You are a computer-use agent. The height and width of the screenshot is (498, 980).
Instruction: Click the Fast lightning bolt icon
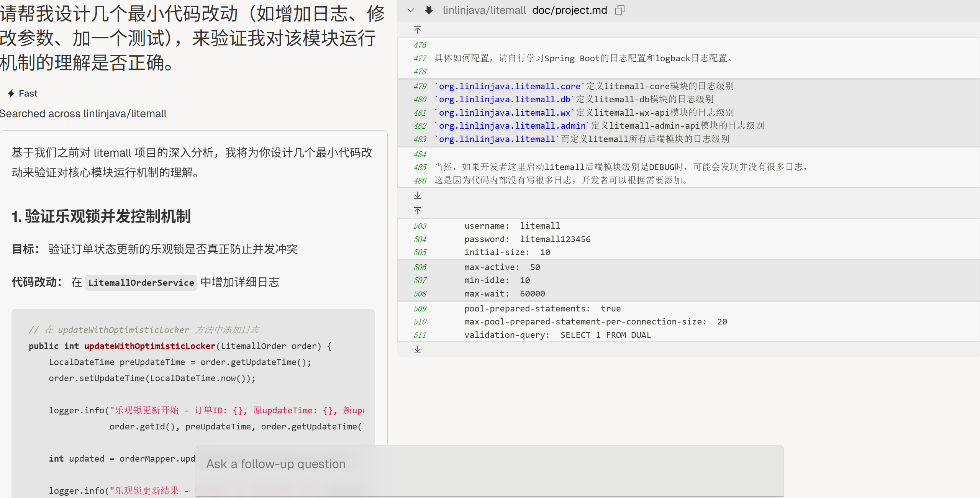11,93
